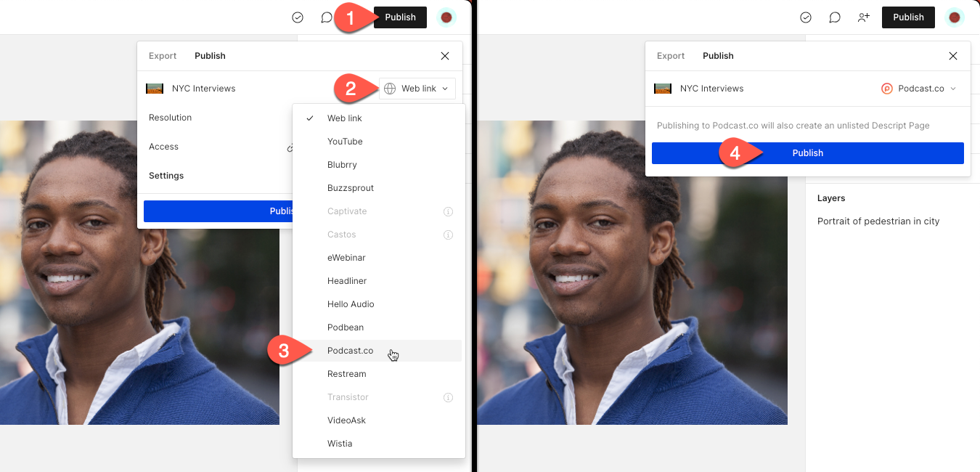980x472 pixels.
Task: Click NYC Interviews thumbnail in left panel
Action: pyautogui.click(x=155, y=89)
